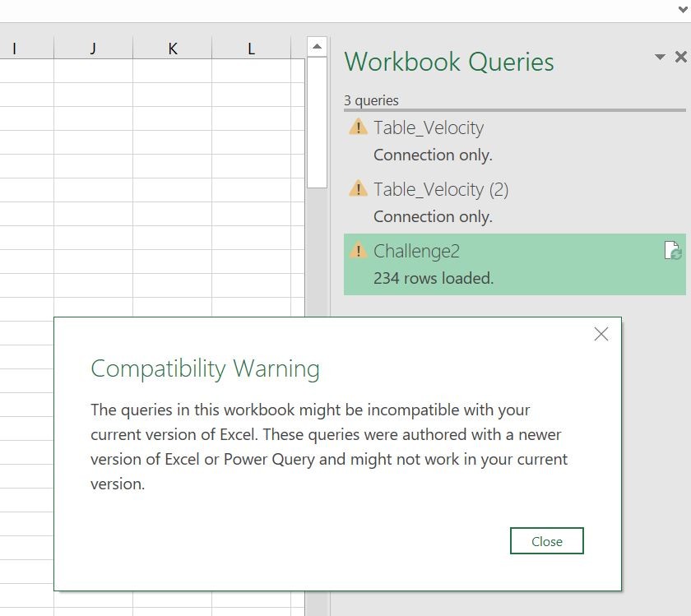This screenshot has height=616, width=691.
Task: Open the Workbook Queries pane options dropdown
Action: [x=659, y=57]
